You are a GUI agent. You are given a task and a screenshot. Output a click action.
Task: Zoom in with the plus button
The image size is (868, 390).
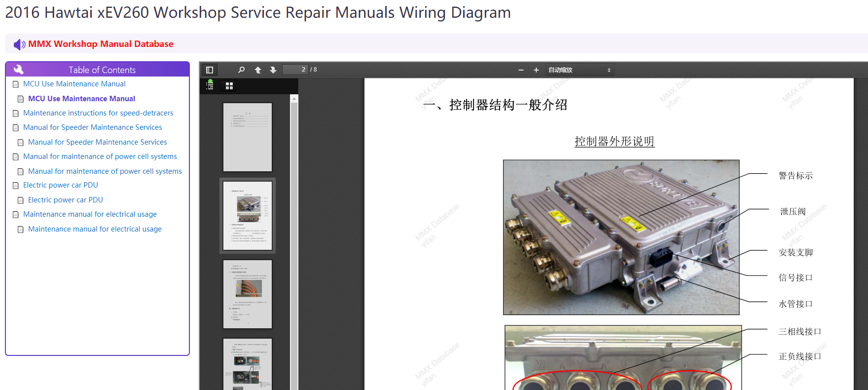[x=536, y=70]
